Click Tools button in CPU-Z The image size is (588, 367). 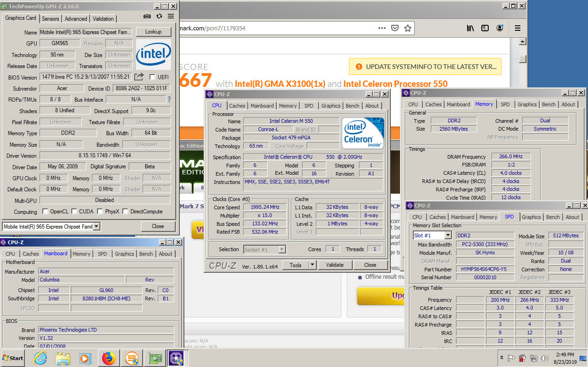tap(295, 265)
